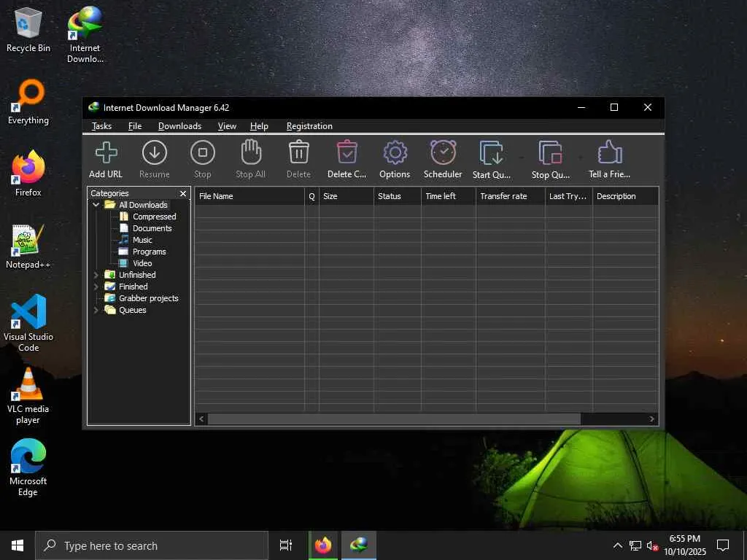This screenshot has width=747, height=560.
Task: Select the Compressed category
Action: coord(154,217)
